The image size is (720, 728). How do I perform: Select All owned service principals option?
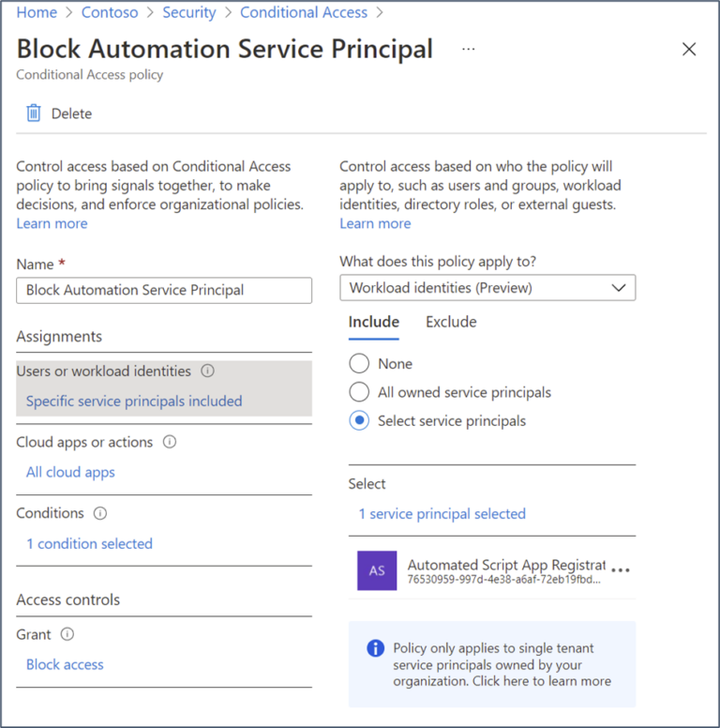[x=359, y=392]
